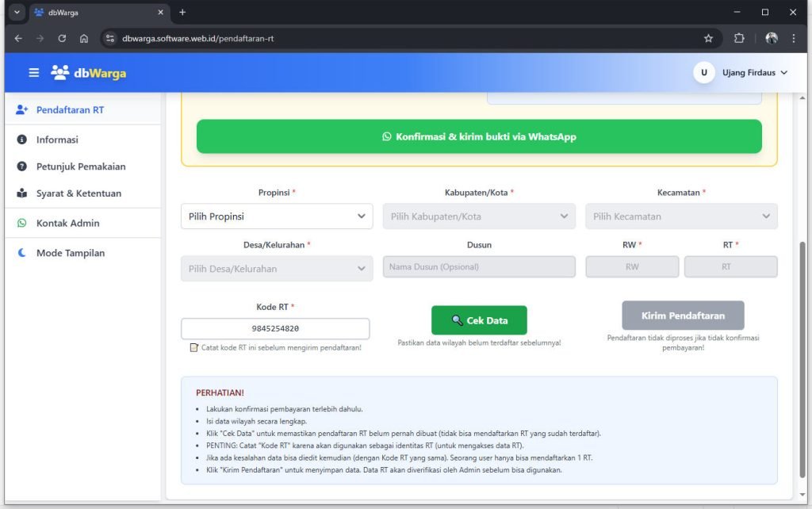This screenshot has height=509, width=812.
Task: Open the Pilih Propinsi dropdown
Action: [x=277, y=216]
